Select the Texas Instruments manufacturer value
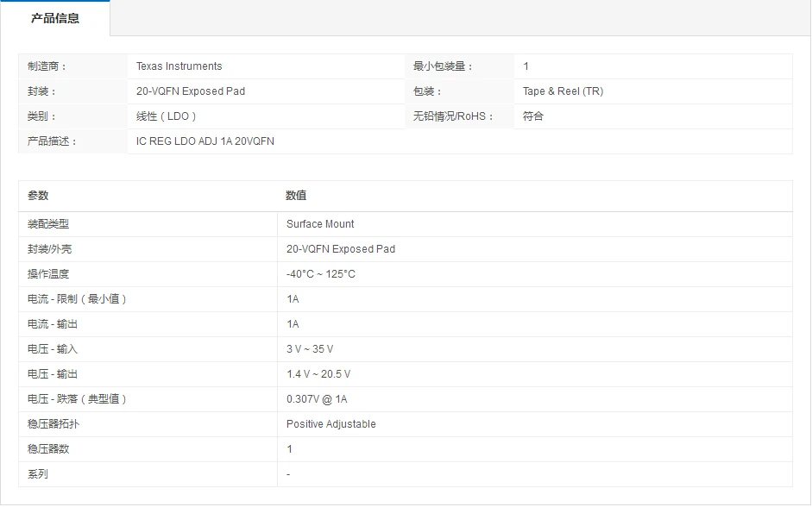 (x=179, y=66)
